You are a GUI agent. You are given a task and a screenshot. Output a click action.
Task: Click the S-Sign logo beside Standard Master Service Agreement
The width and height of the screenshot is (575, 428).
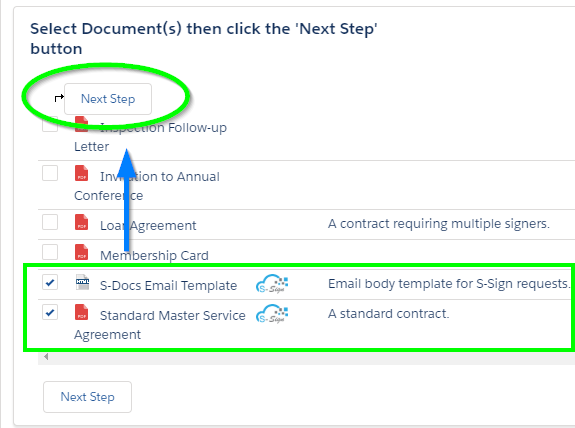coord(272,314)
